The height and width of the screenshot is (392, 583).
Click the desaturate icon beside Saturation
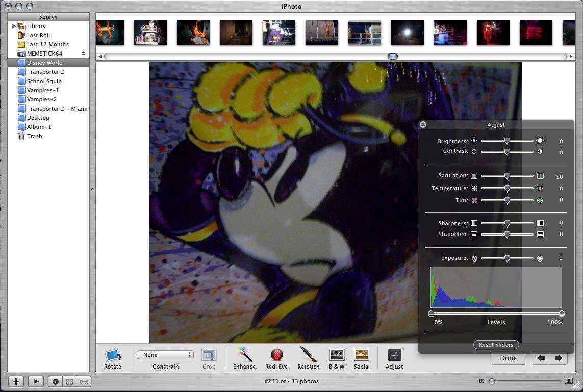(x=474, y=176)
